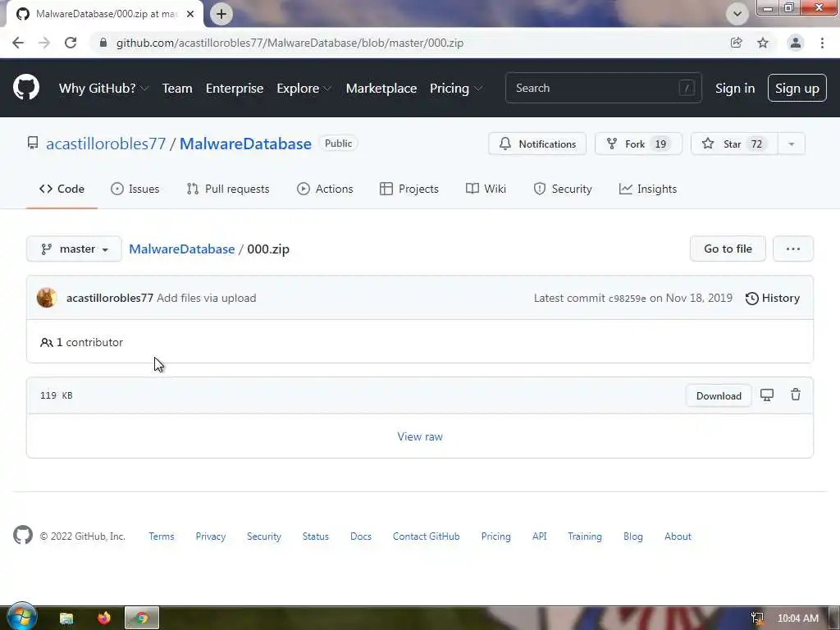The width and height of the screenshot is (840, 630).
Task: Click the Sign up button
Action: tap(797, 88)
